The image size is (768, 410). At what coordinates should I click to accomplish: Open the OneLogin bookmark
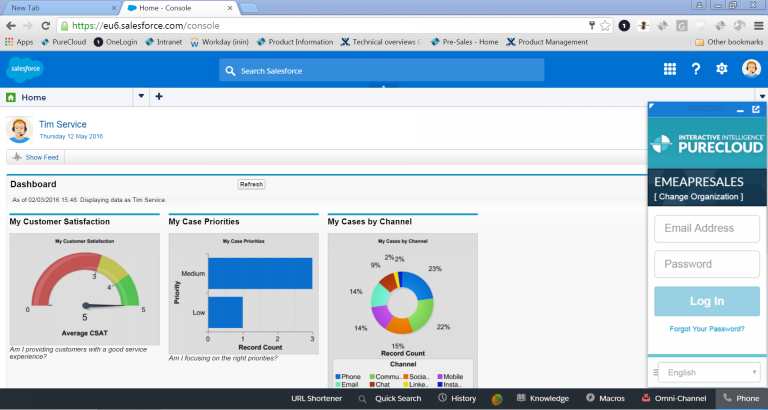(116, 42)
